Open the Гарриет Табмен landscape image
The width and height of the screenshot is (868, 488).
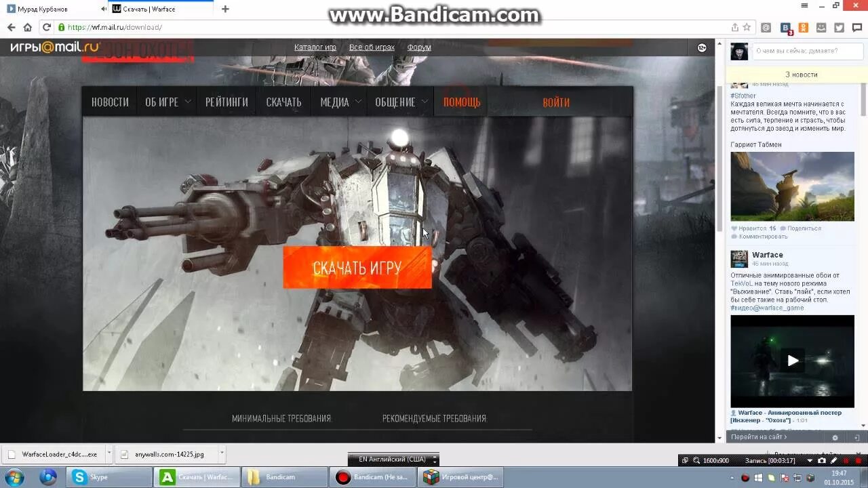(792, 186)
